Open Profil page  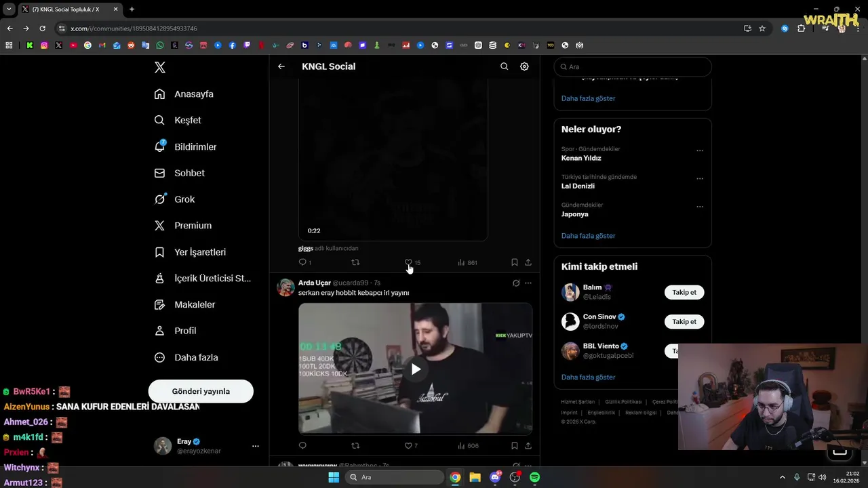click(176, 331)
